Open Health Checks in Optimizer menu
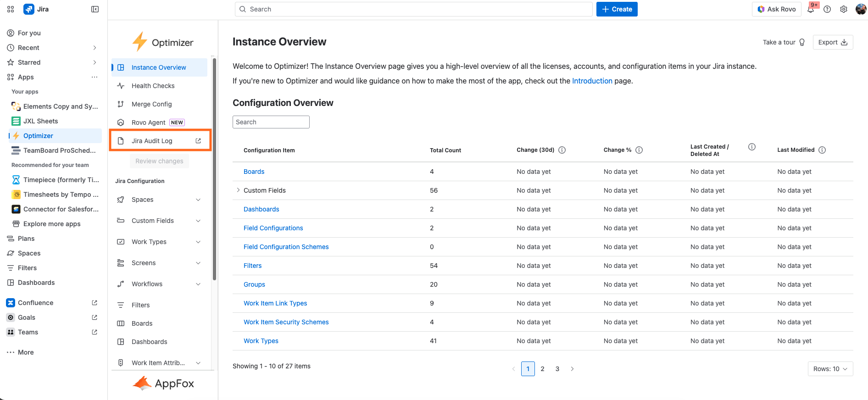868x400 pixels. coord(153,86)
